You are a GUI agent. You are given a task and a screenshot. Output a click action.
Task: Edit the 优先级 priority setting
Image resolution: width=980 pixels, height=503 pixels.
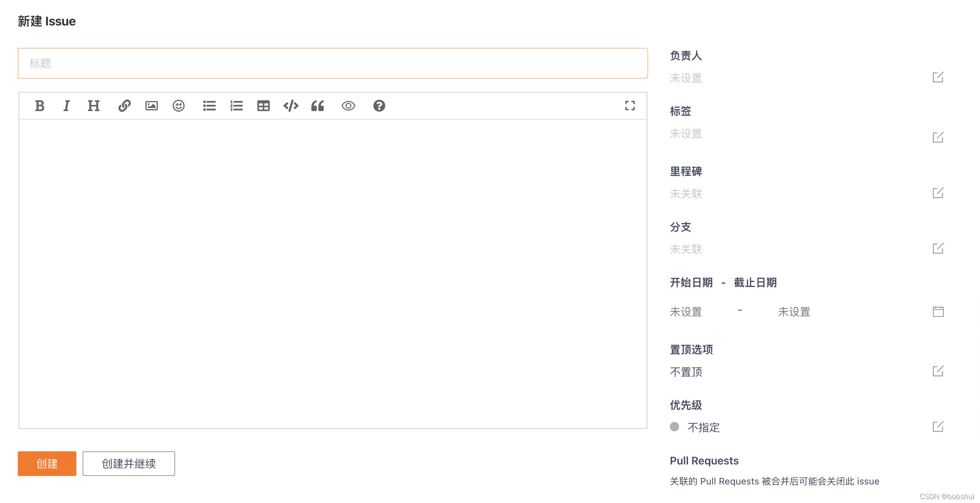point(938,426)
